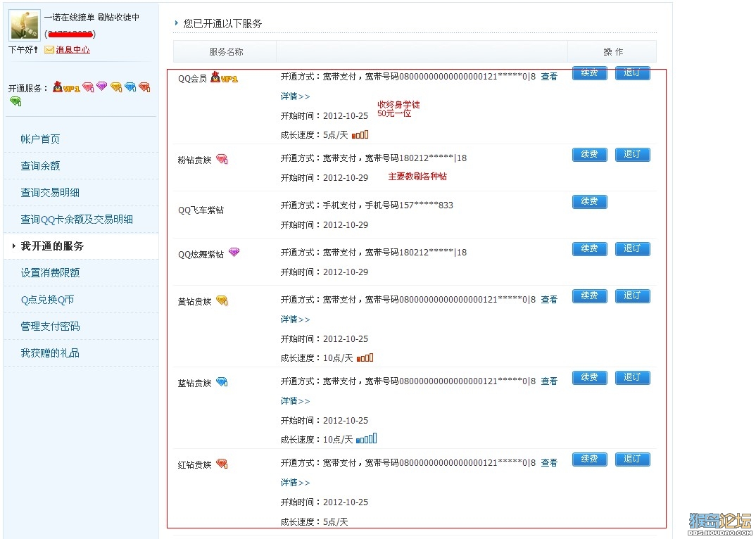
Task: Renew QQ炫舞紫钻 via 续费 button
Action: (x=590, y=249)
